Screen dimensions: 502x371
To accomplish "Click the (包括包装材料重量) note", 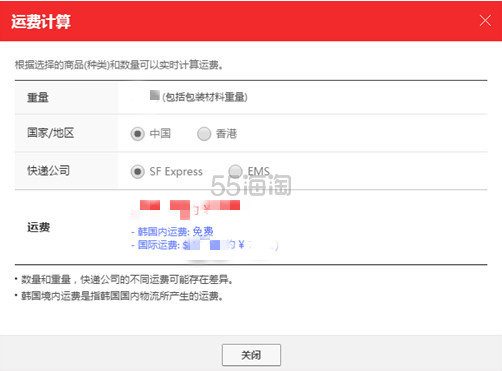I will [x=205, y=97].
